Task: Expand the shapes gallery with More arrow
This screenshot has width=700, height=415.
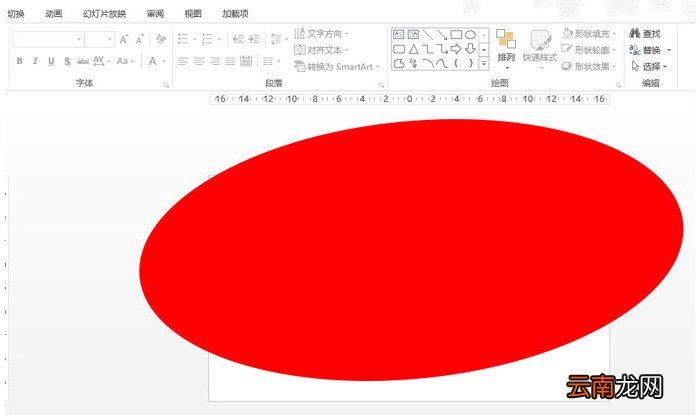Action: point(484,64)
